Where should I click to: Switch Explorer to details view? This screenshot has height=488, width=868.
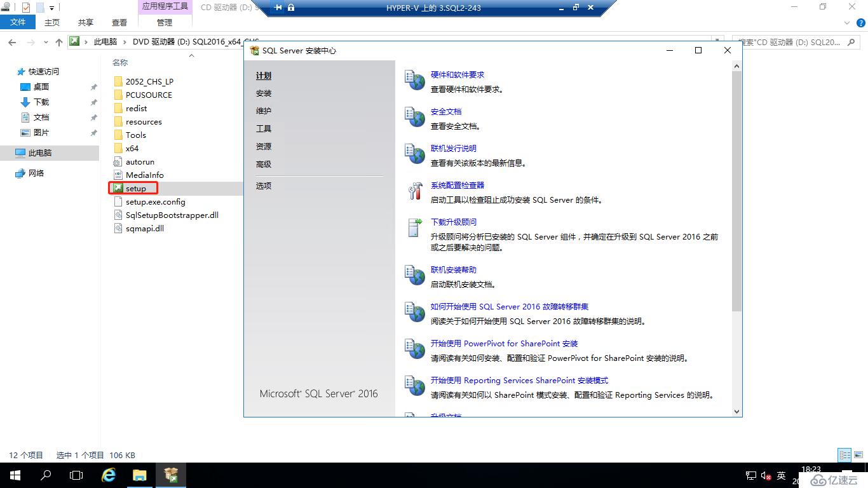click(844, 455)
